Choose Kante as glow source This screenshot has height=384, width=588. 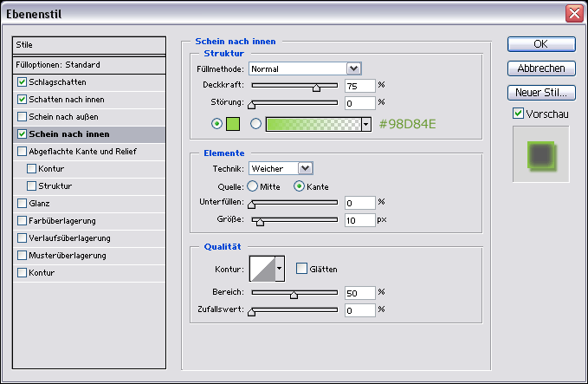coord(299,186)
